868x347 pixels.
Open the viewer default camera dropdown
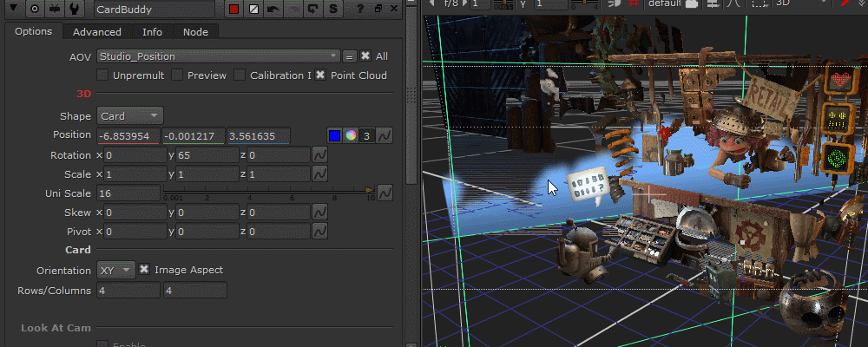point(664,3)
